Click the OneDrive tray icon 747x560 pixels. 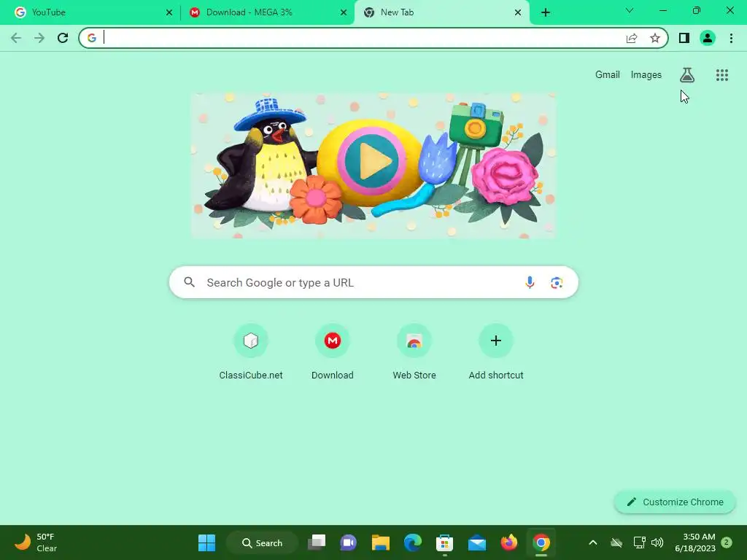coord(616,542)
